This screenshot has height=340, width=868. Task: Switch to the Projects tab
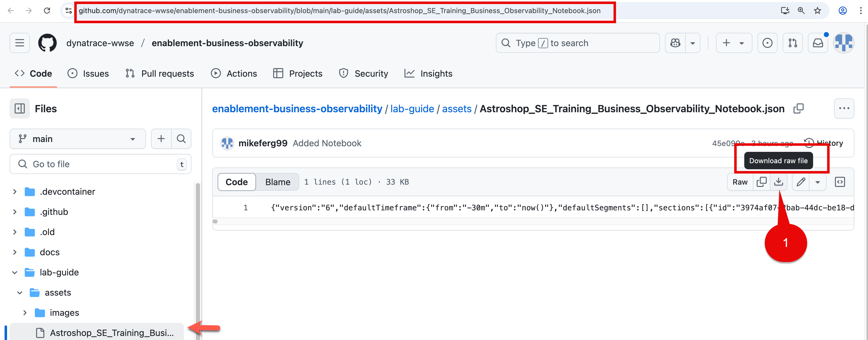pos(297,73)
